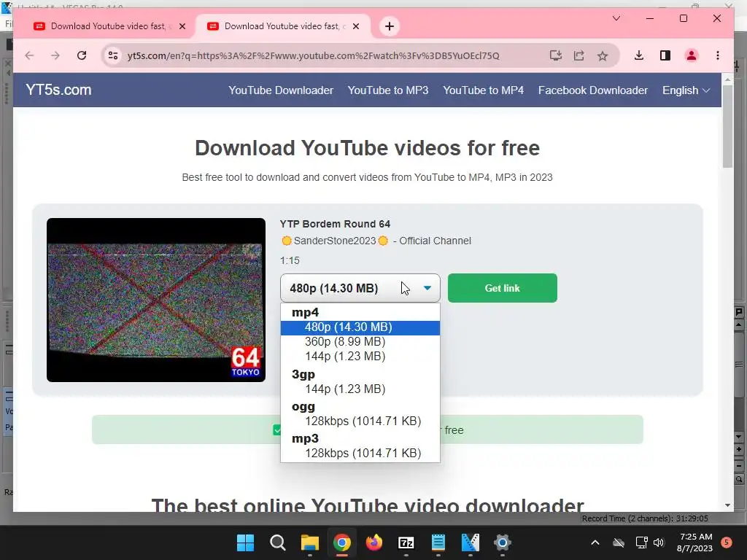Open Chrome profile avatar
Screen dimensions: 747x560
point(692,55)
